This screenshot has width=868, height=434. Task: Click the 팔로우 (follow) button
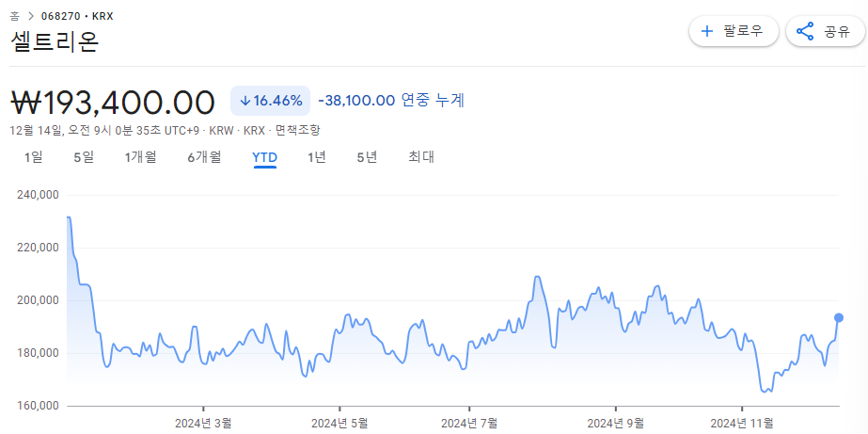click(x=734, y=31)
